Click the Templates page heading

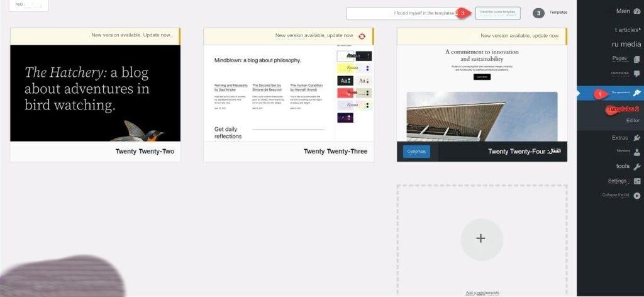(x=558, y=13)
